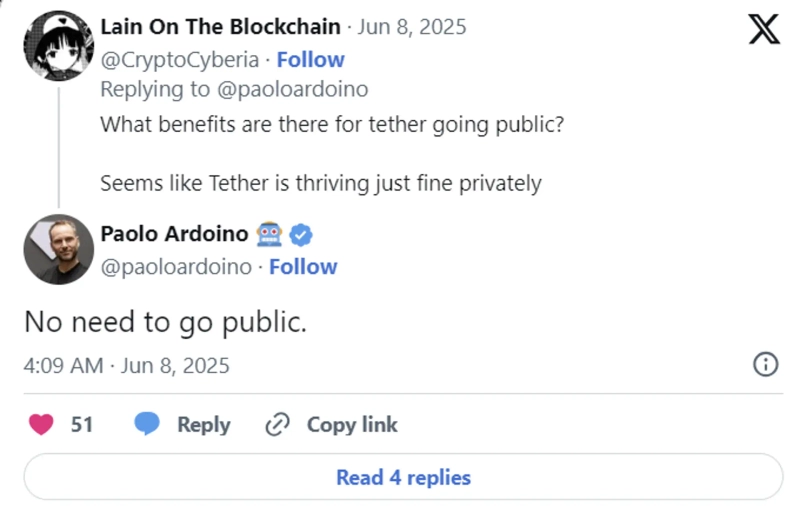Viewport: 800px width, 506px height.
Task: Open the tweet info circle icon
Action: [765, 365]
